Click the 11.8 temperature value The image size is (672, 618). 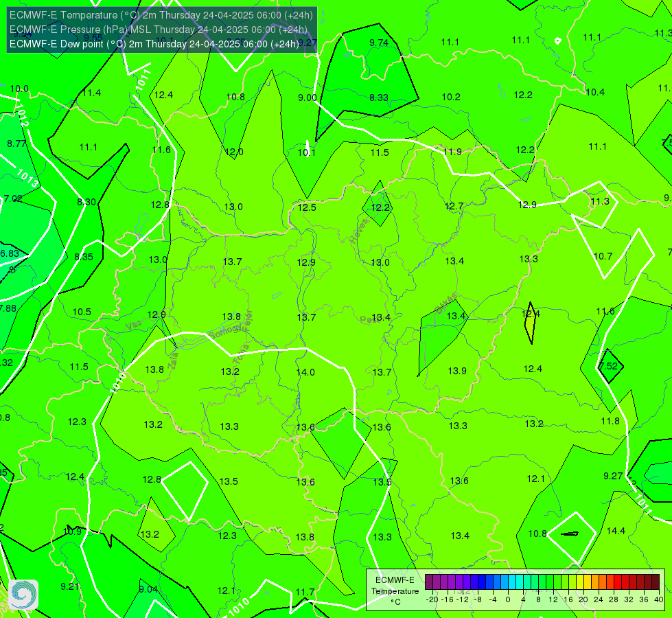coord(610,421)
